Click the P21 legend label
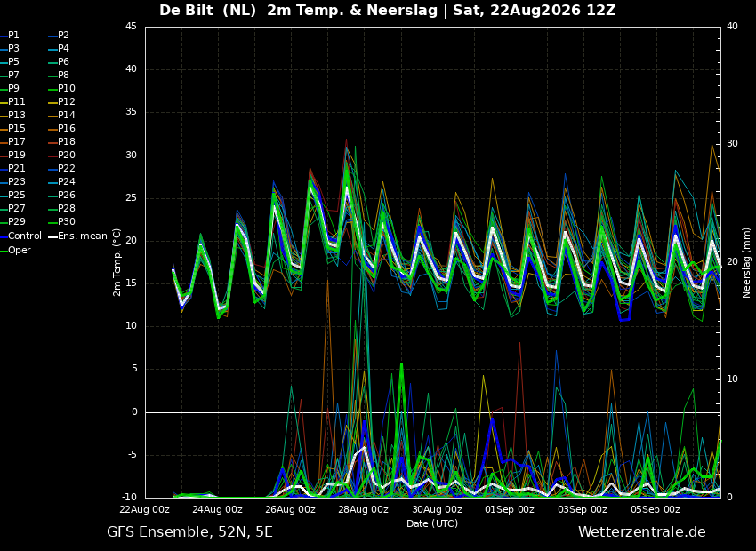 [x=16, y=169]
